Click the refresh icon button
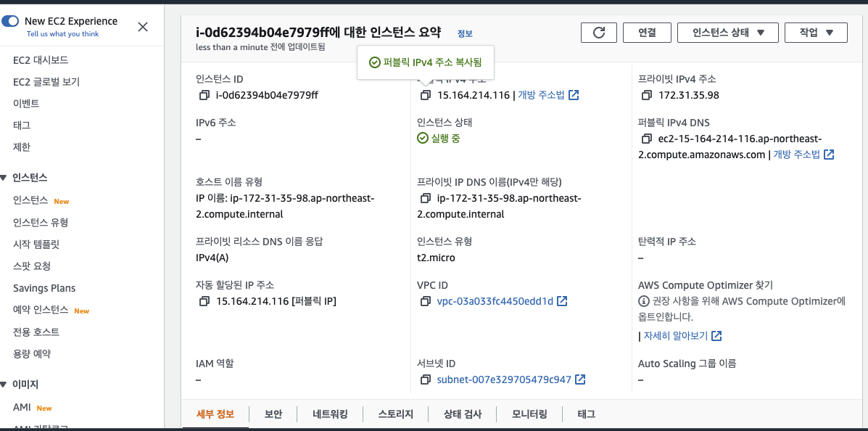This screenshot has width=868, height=431. [599, 33]
